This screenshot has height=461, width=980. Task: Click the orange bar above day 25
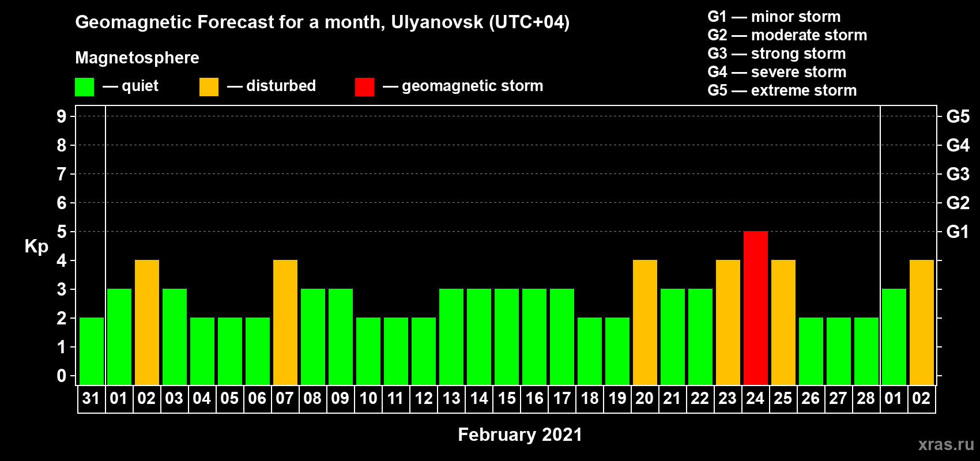pos(783,322)
